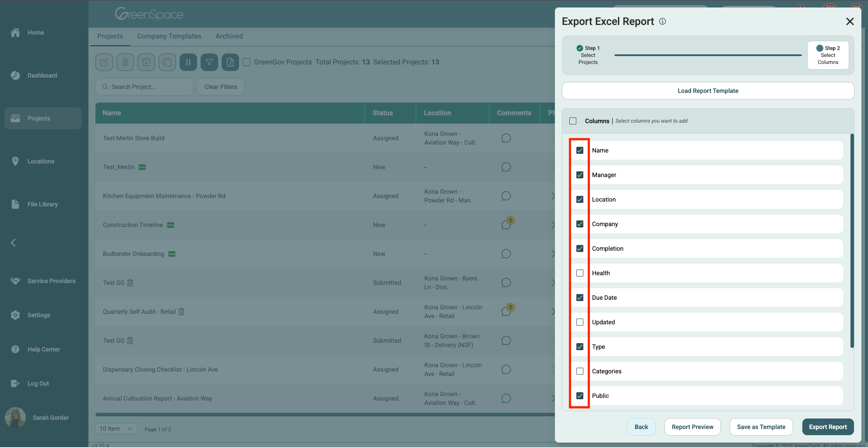The image size is (868, 447).
Task: Open the filter funnel icon
Action: [x=209, y=62]
